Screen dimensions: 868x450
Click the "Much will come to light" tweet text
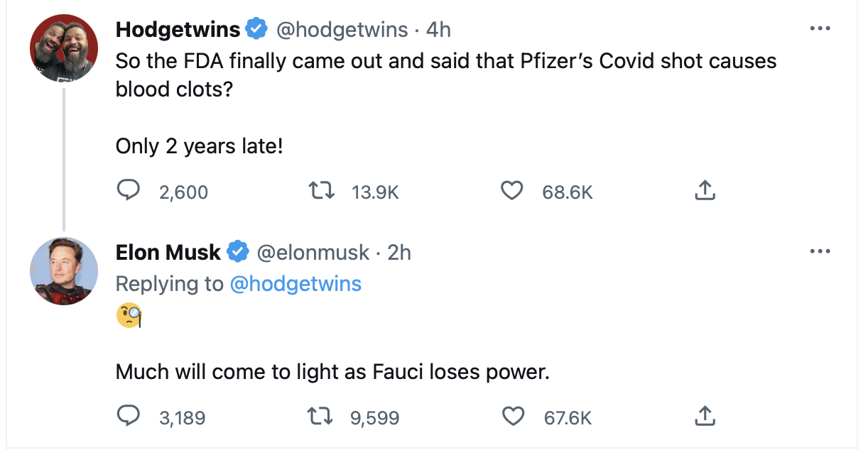332,371
